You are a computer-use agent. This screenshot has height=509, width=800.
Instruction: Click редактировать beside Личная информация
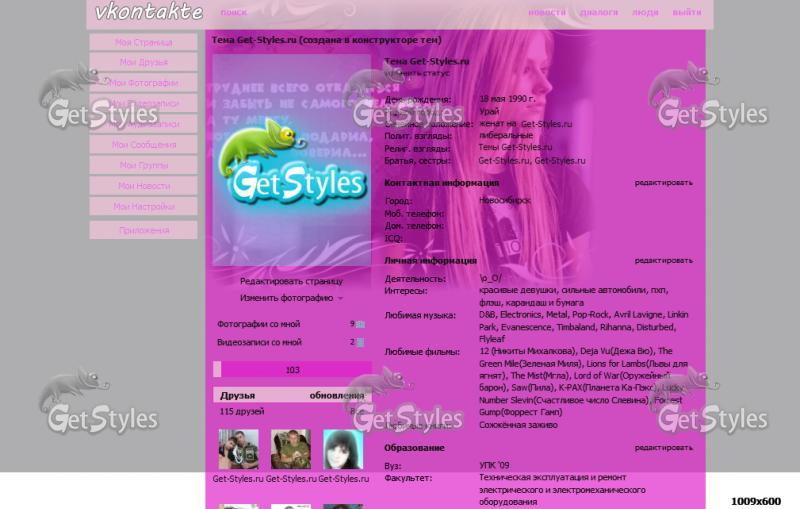pos(663,261)
